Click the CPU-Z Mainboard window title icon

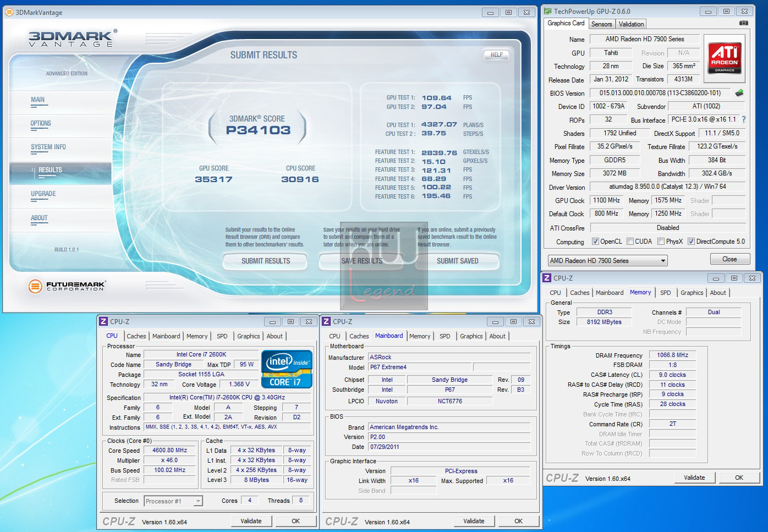point(326,321)
